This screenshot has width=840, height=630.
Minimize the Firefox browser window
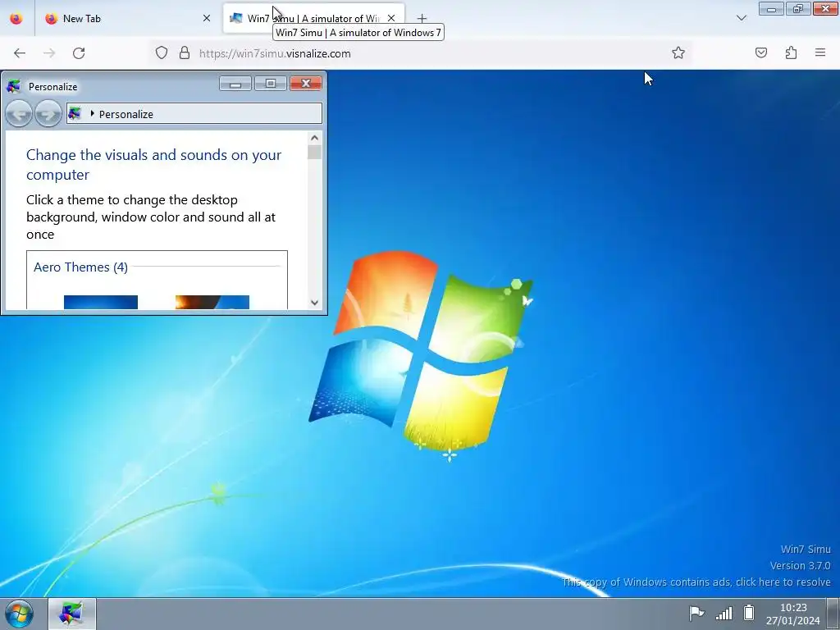[x=771, y=8]
